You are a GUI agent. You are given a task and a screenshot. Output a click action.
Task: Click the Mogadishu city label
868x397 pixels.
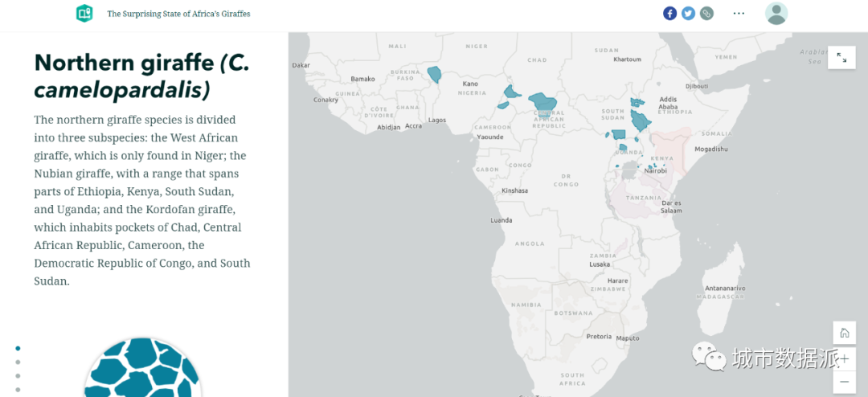(x=711, y=149)
